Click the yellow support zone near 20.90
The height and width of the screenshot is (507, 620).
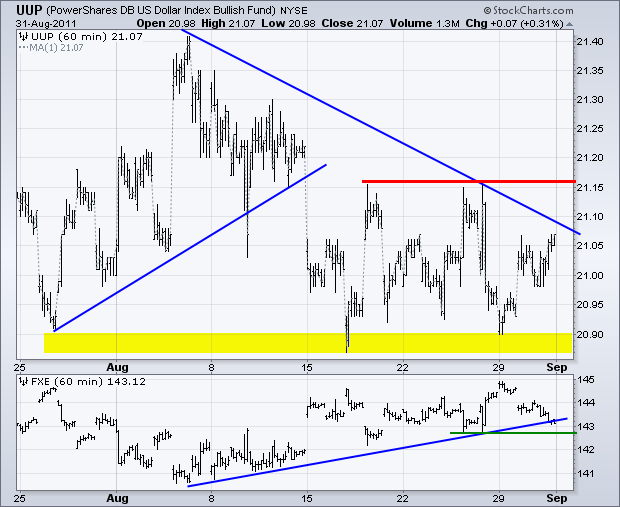click(308, 342)
